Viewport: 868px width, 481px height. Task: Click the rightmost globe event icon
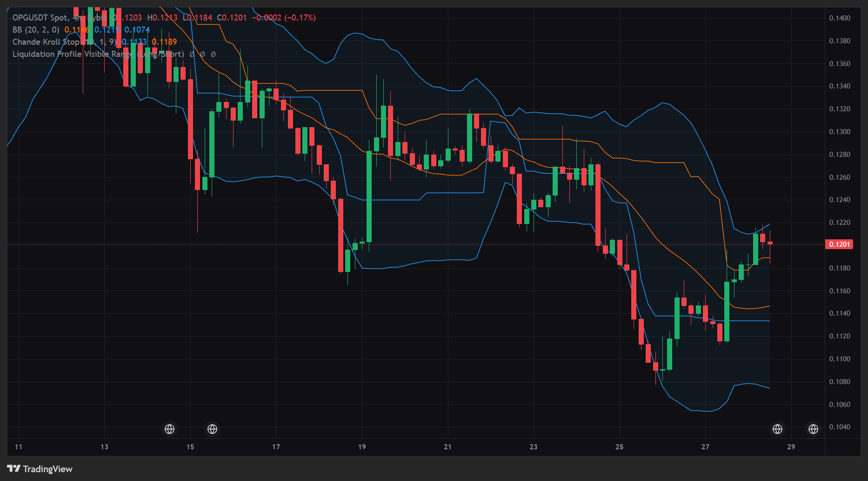pyautogui.click(x=813, y=429)
